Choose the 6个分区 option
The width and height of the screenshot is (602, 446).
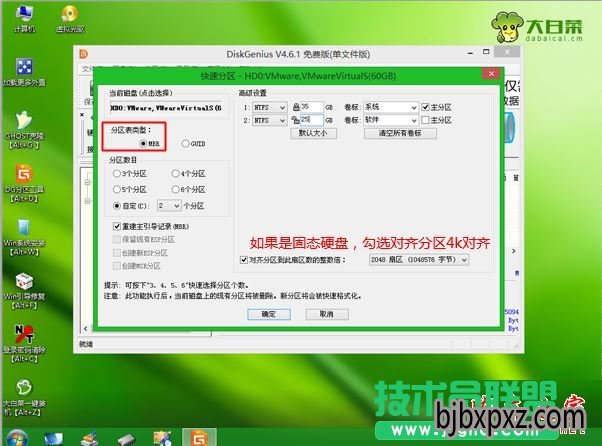click(175, 189)
